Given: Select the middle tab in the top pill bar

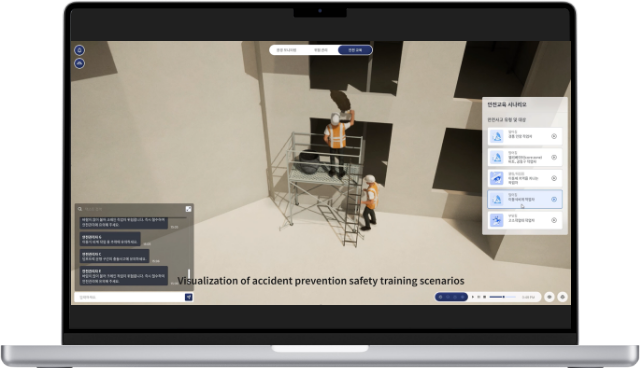Looking at the screenshot, I should coord(320,50).
